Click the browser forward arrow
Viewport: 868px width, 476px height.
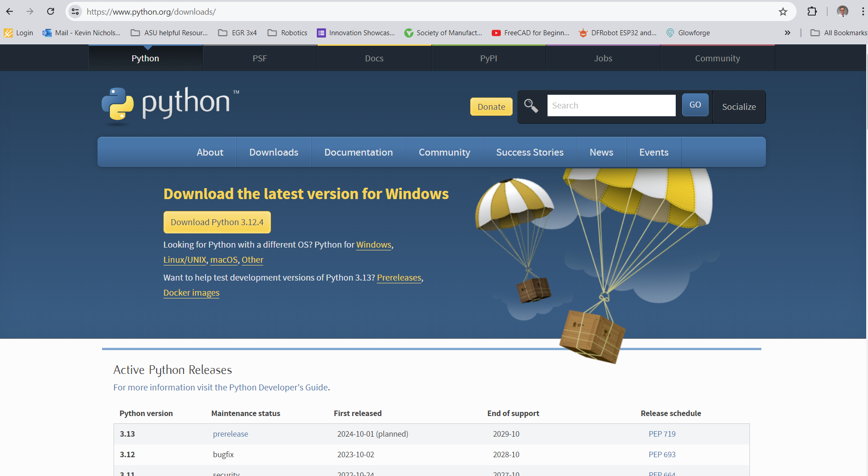30,11
